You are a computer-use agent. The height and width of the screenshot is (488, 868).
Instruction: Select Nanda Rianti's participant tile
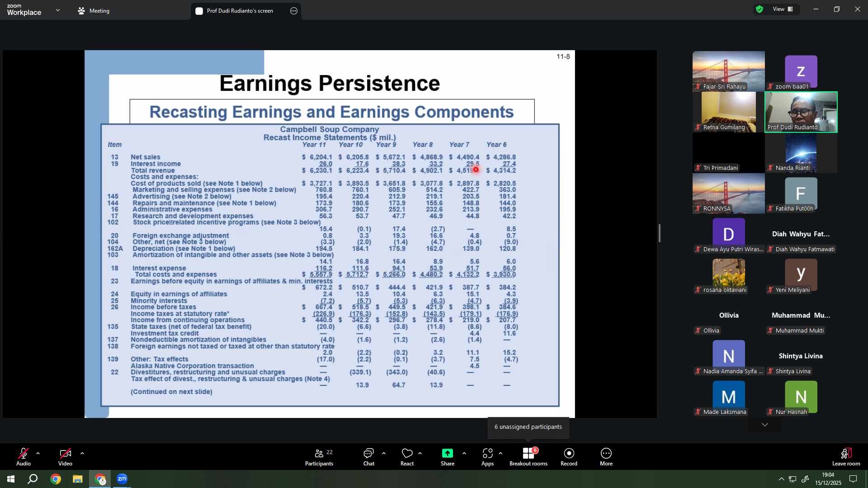pos(801,153)
